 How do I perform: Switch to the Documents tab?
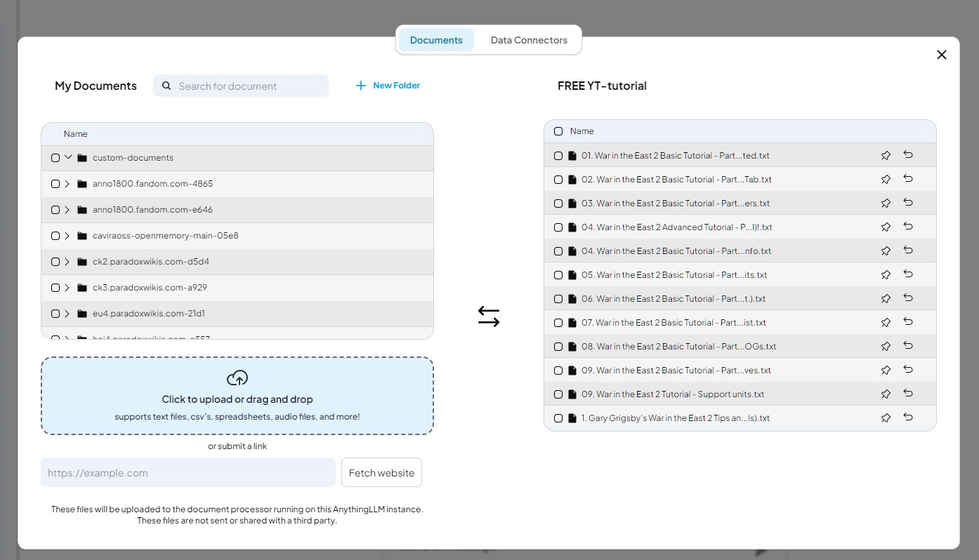pos(436,40)
